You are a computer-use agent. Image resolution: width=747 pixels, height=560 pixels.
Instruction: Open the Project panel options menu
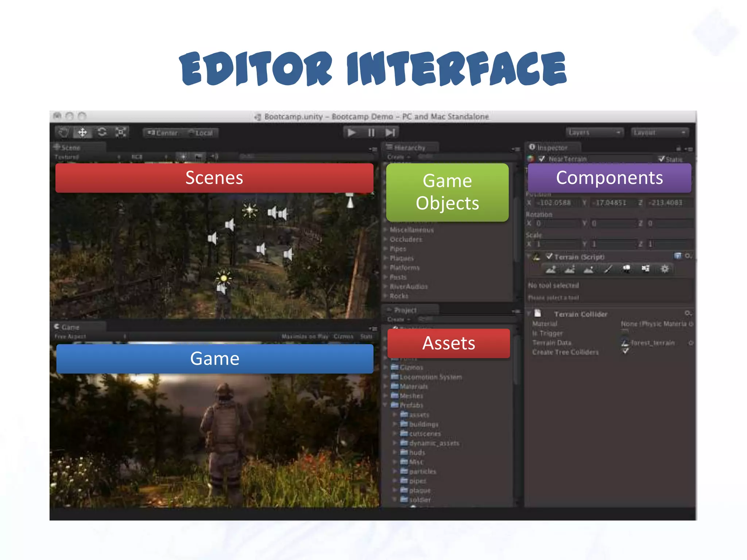[x=516, y=311]
